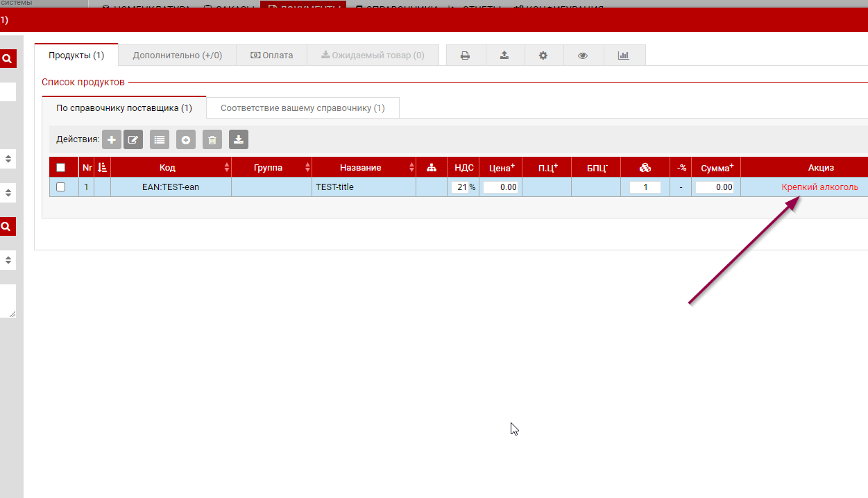
Task: Open the printer icon tab
Action: (x=466, y=55)
